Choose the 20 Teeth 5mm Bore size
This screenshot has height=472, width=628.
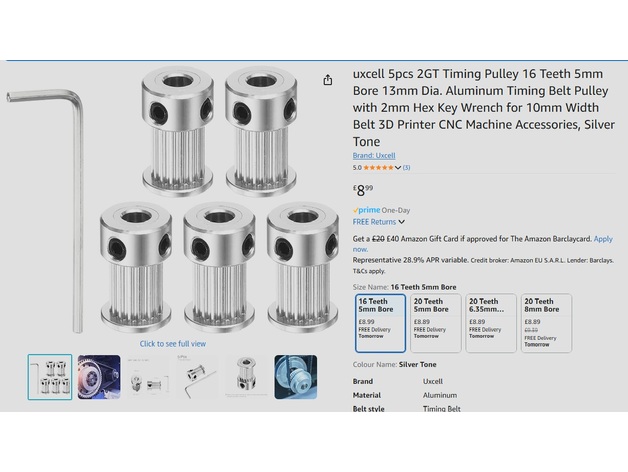point(436,323)
